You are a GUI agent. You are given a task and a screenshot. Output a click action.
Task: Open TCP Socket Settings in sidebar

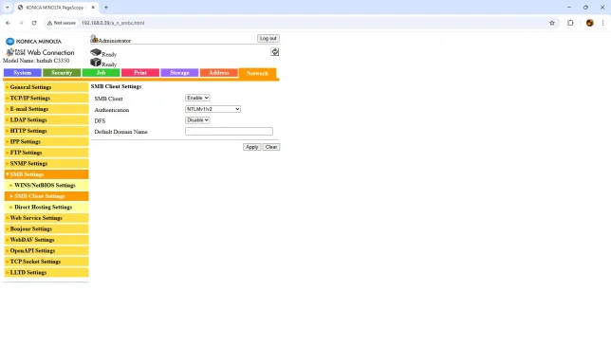(46, 262)
